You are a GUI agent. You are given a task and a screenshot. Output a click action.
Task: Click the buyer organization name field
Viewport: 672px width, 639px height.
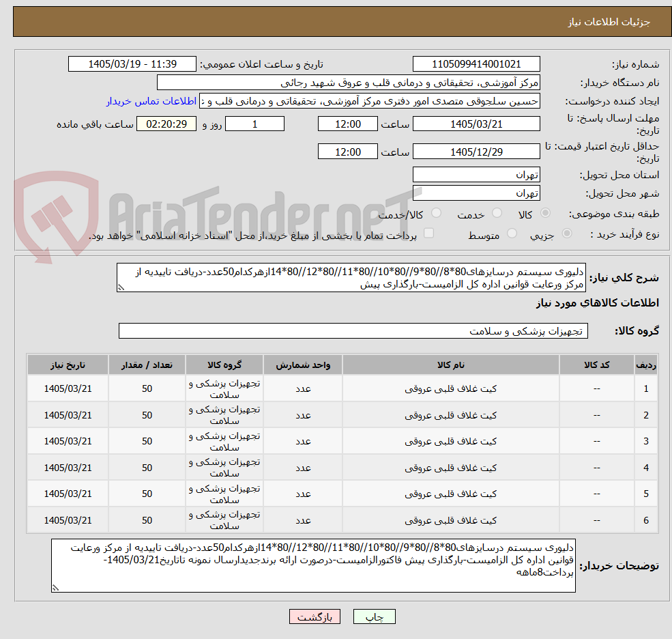tap(349, 83)
